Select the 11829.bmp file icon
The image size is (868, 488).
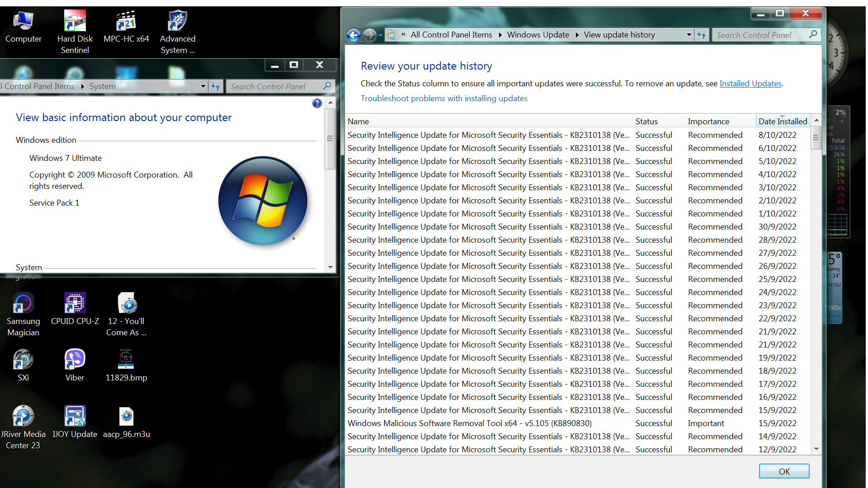pos(126,366)
